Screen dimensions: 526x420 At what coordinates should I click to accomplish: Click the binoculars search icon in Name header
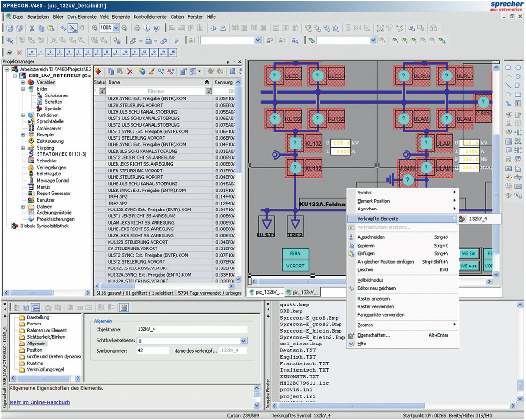click(206, 82)
